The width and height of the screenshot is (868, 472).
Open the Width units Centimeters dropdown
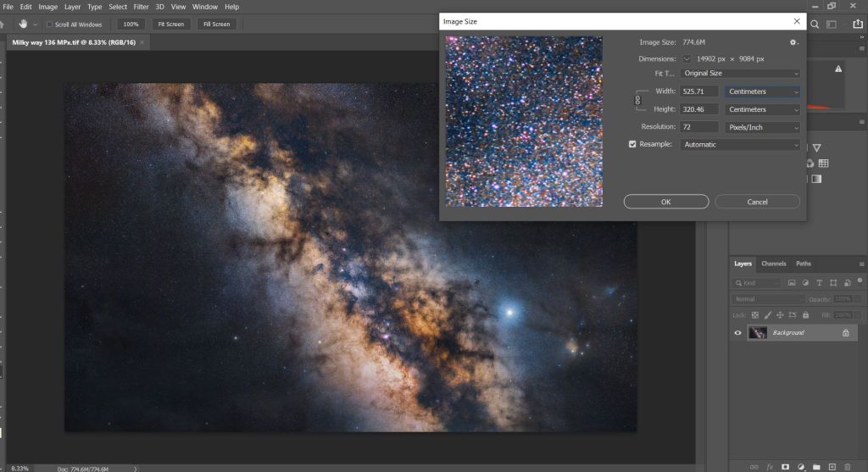[762, 92]
